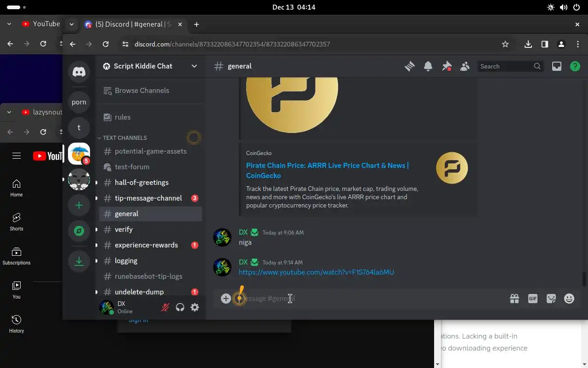The height and width of the screenshot is (368, 588).
Task: Open the GIF picker button
Action: click(533, 299)
